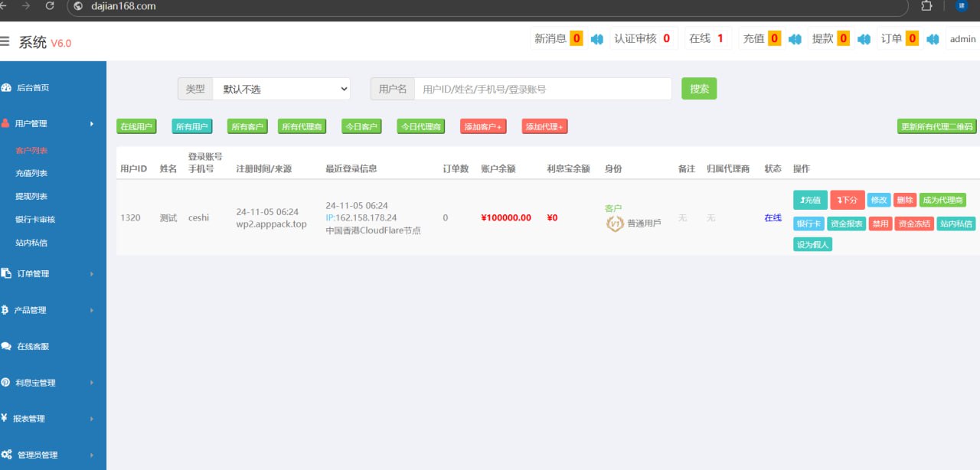The width and height of the screenshot is (980, 470).
Task: Click the 用户名 search input field
Action: click(x=543, y=89)
